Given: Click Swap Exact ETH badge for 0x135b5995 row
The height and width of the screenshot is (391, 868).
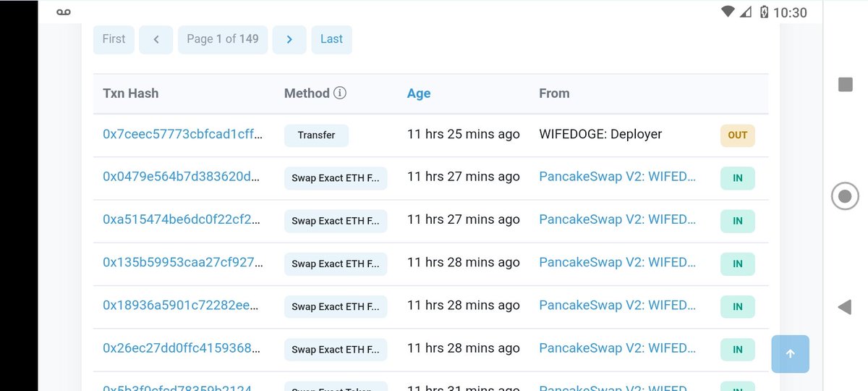Looking at the screenshot, I should click(336, 264).
